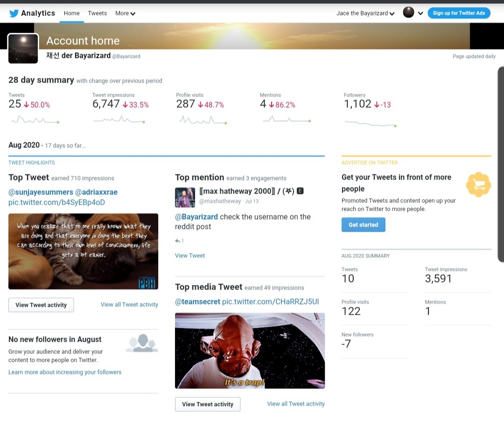Open Learn more about increasing your followers
The width and height of the screenshot is (504, 422).
tap(65, 372)
